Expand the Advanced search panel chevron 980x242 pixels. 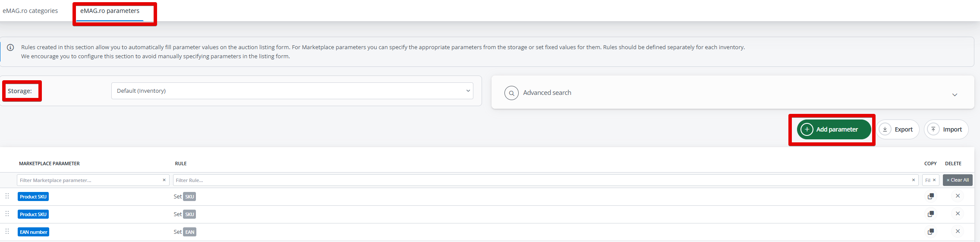tap(955, 94)
